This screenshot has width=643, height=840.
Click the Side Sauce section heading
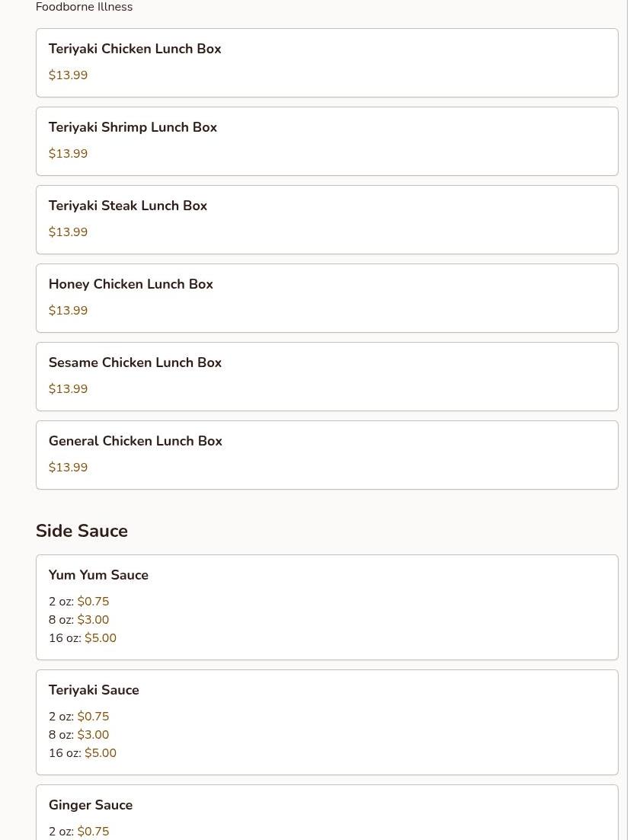tap(82, 531)
